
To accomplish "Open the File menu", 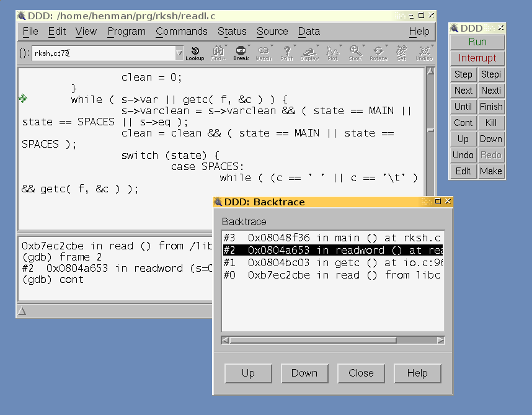I will 30,31.
